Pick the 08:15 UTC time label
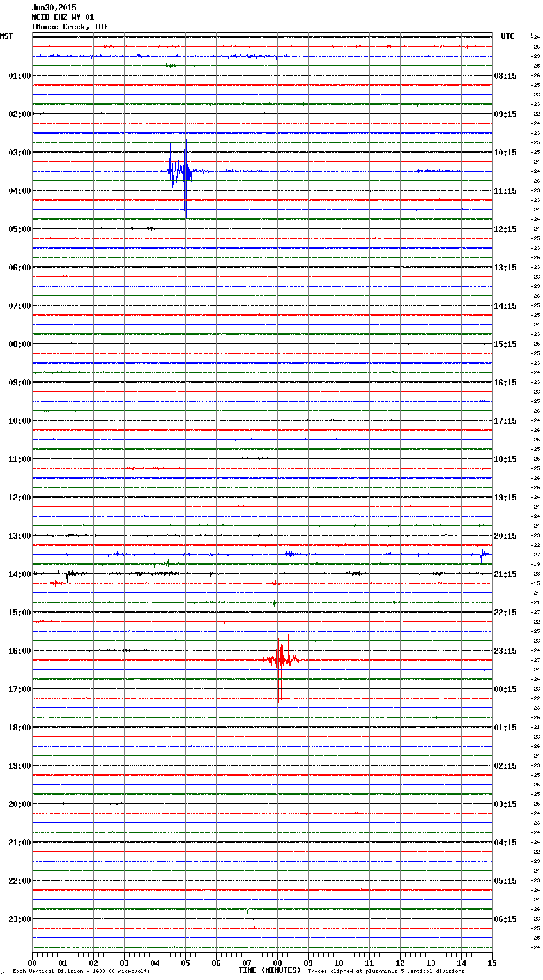Viewport: 543px width, 980px height. click(x=505, y=75)
